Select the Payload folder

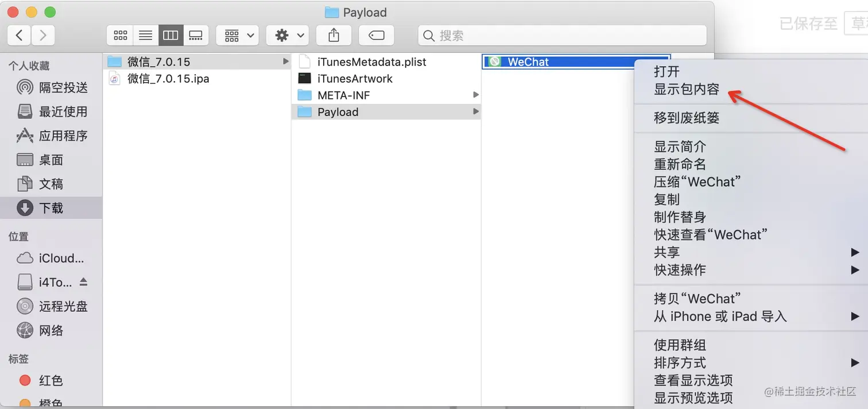tap(386, 112)
